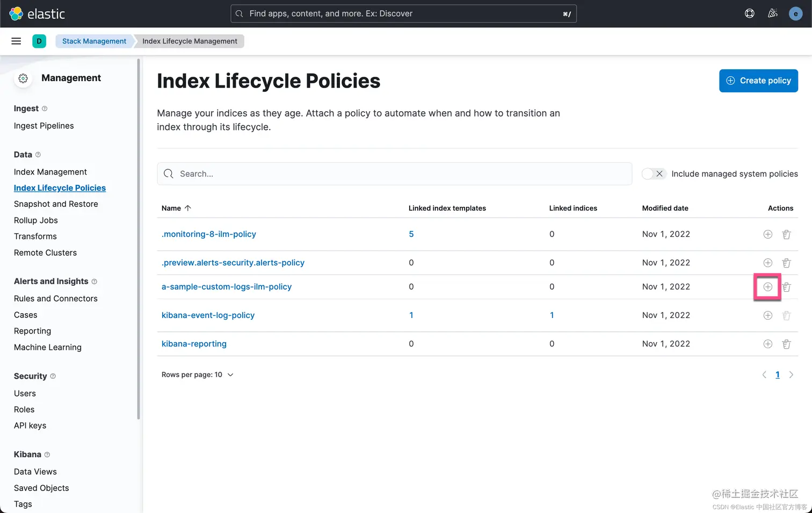
Task: Open Rows per page dropdown
Action: coord(197,375)
